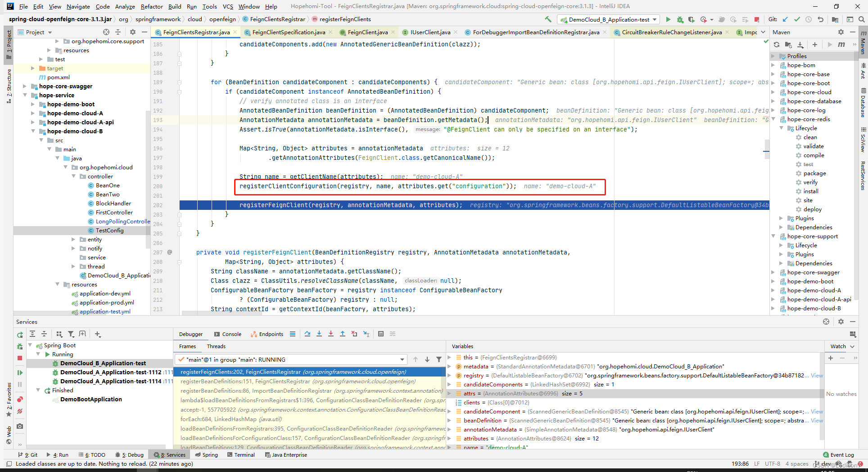
Task: Switch to Console tab in debugger
Action: [x=228, y=334]
